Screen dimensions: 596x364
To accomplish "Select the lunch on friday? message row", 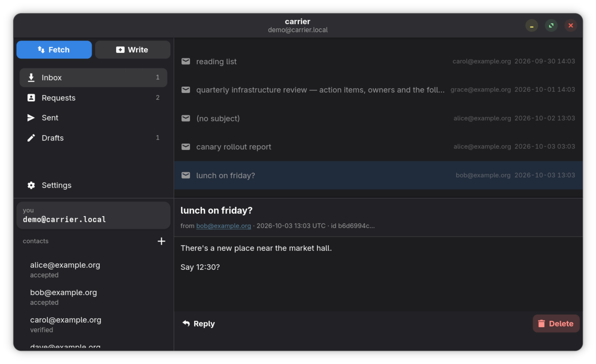I will tap(378, 175).
